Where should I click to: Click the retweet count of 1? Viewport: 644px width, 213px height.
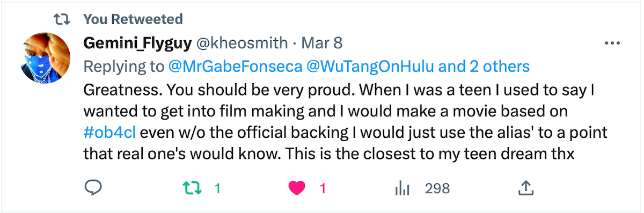tap(217, 188)
